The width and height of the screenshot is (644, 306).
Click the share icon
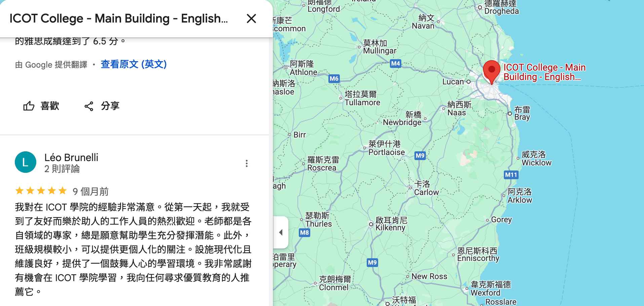[89, 106]
